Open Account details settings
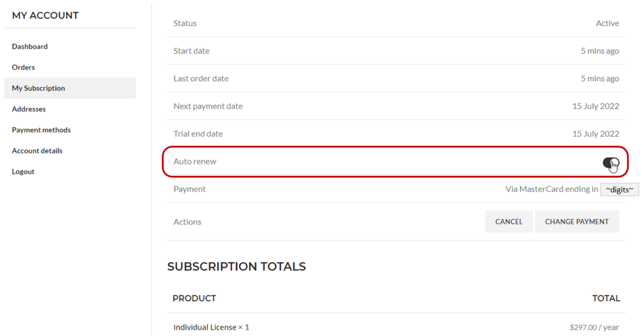 37,150
